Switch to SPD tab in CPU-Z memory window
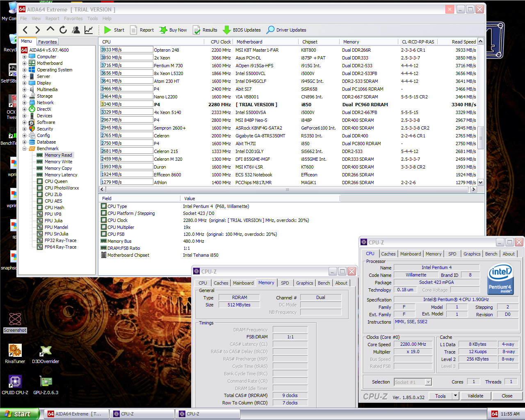Screen dimensions: 525x420 coord(285,283)
